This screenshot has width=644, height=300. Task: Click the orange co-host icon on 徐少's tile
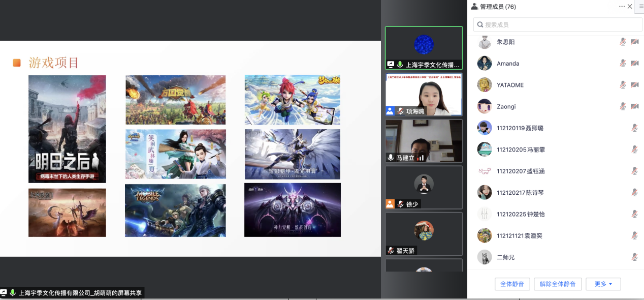tap(390, 204)
